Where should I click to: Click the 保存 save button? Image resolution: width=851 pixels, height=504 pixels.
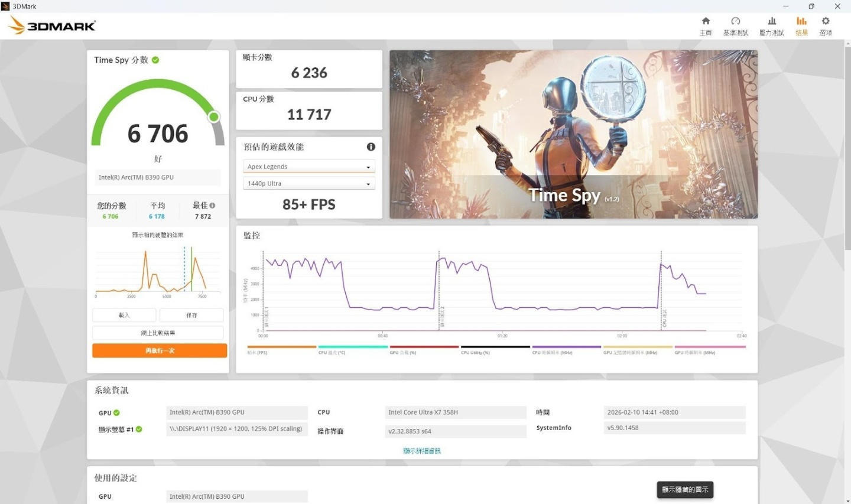[x=191, y=316]
